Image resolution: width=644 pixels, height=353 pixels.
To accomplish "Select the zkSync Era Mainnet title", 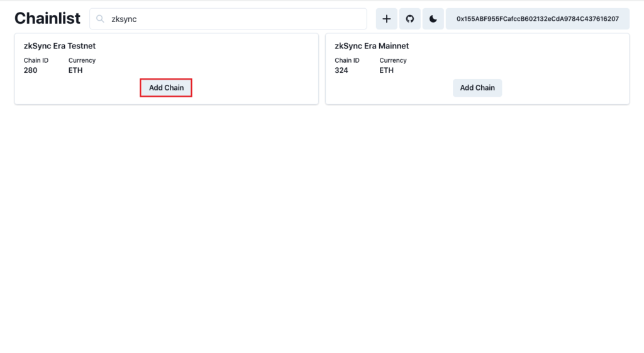I will (372, 46).
